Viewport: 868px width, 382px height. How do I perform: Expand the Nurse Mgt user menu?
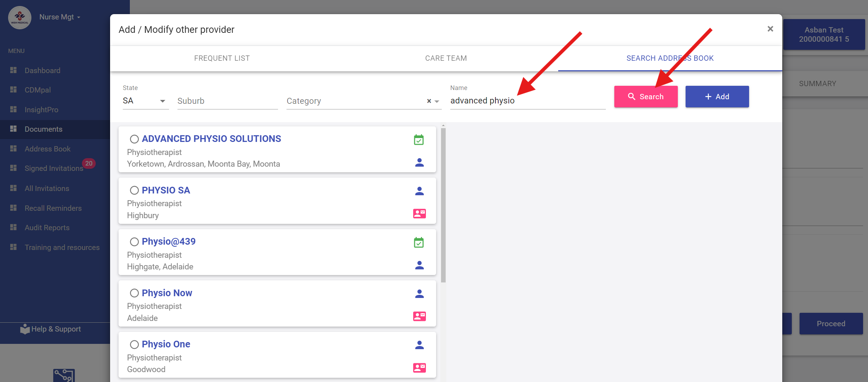point(60,17)
